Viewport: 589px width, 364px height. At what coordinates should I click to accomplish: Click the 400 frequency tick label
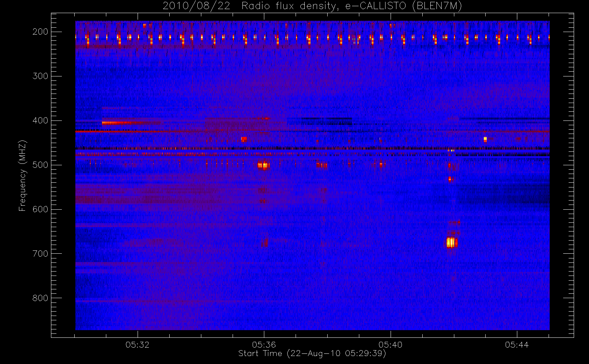point(40,120)
